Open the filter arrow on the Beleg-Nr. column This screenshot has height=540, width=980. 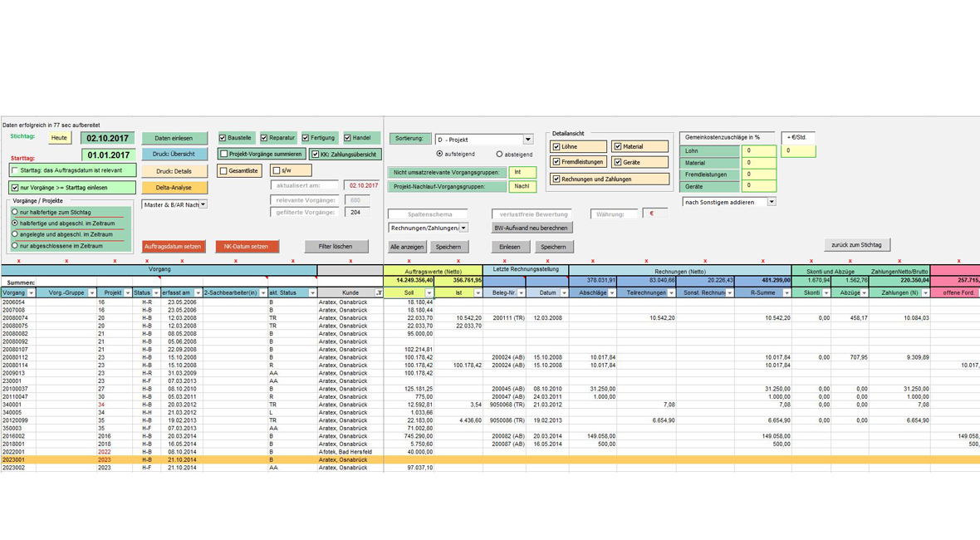pyautogui.click(x=521, y=293)
